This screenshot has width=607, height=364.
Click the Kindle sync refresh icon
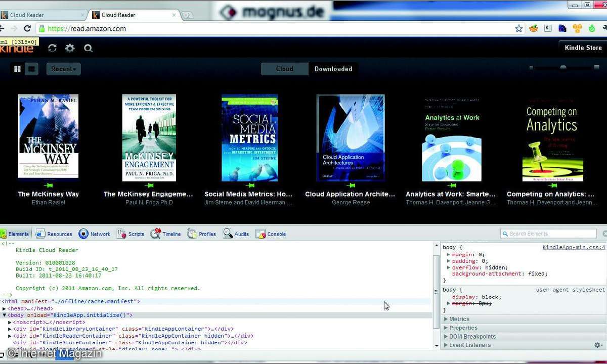point(52,48)
